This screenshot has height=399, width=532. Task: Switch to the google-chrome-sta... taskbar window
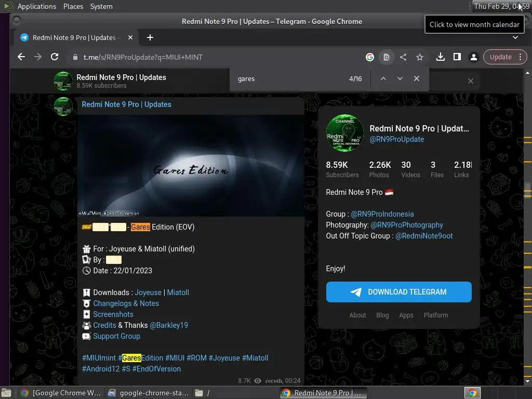pos(148,393)
